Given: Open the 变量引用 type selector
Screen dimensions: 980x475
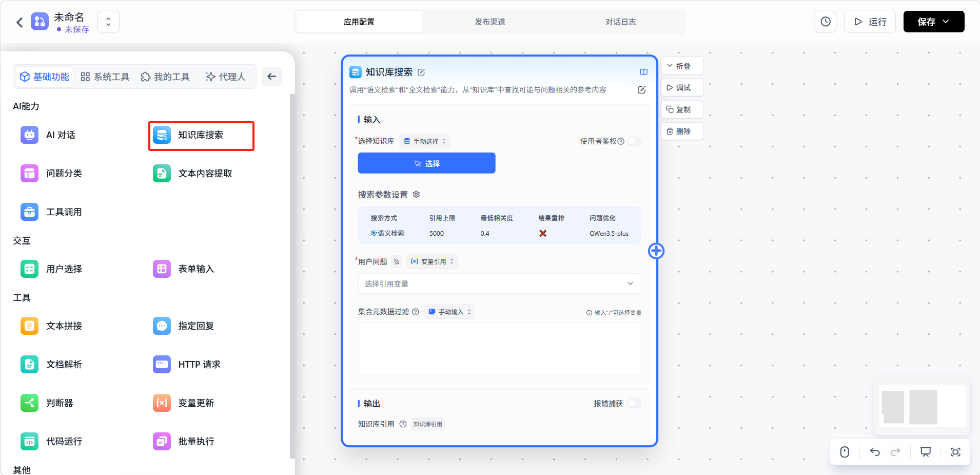Looking at the screenshot, I should [x=432, y=261].
